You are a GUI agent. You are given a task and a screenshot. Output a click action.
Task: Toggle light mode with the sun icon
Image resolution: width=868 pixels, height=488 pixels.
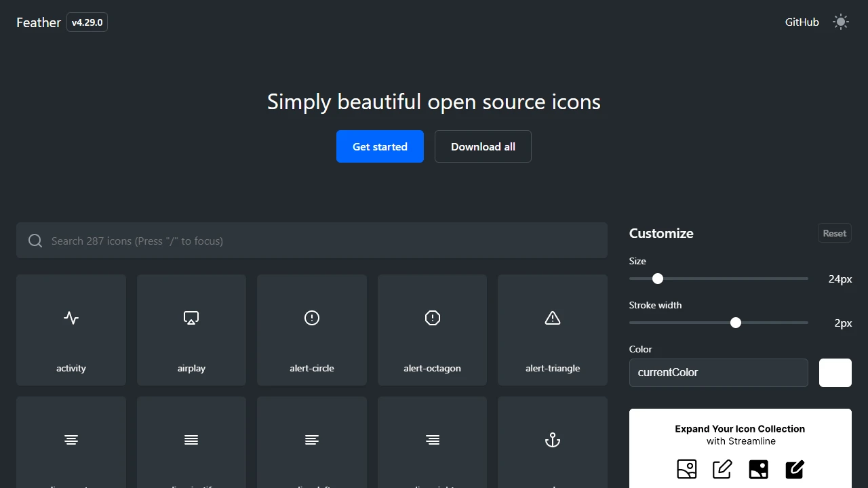pyautogui.click(x=841, y=22)
